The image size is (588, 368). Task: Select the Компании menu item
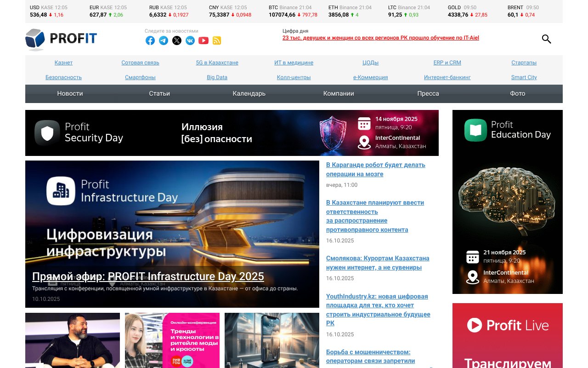coord(339,93)
